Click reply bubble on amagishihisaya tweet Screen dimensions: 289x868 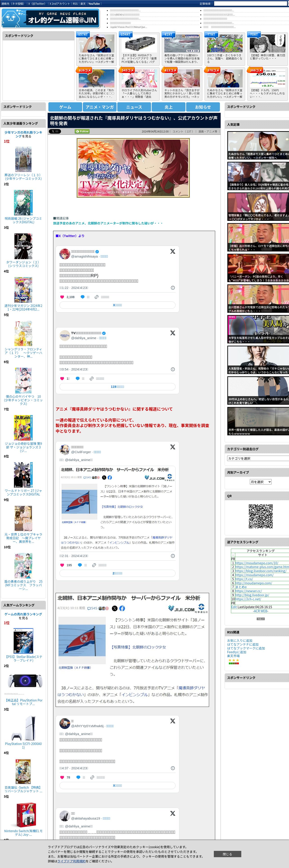(82, 297)
